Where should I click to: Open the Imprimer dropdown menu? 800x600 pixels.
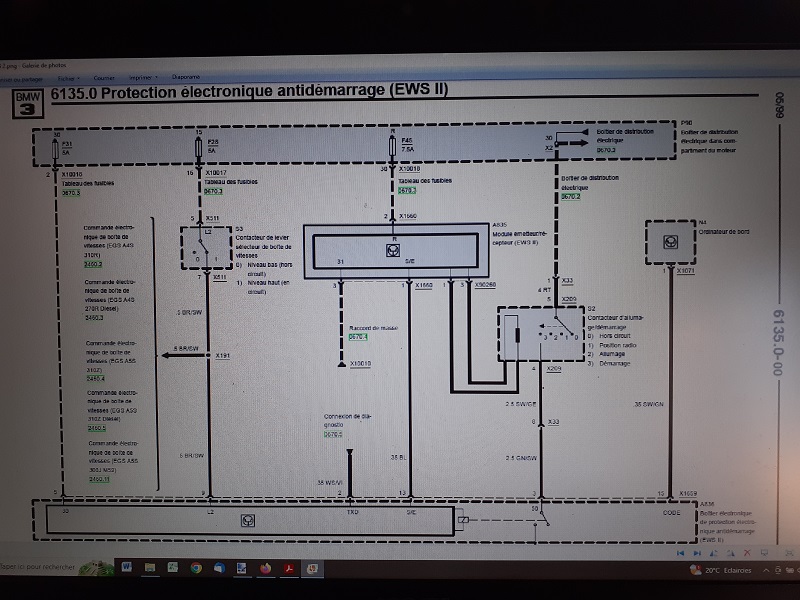click(143, 78)
